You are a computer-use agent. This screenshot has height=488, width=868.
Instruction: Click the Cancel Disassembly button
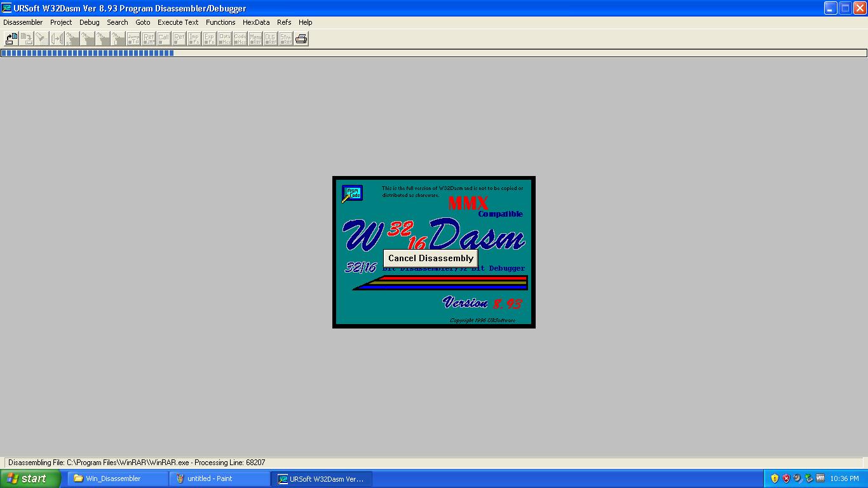click(431, 258)
